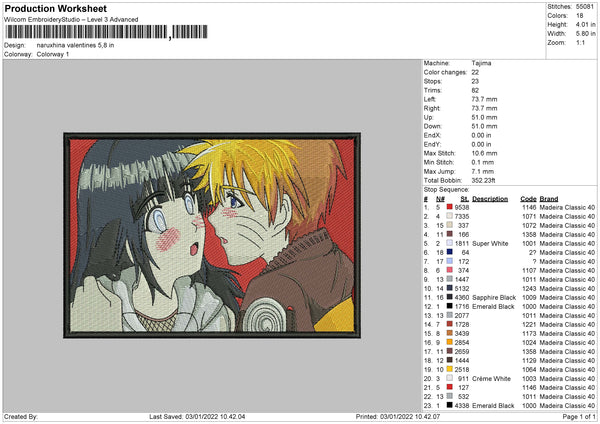Screen dimensions: 600x424
Task: Select stitch count 3439 in stop 15
Action: [462, 333]
